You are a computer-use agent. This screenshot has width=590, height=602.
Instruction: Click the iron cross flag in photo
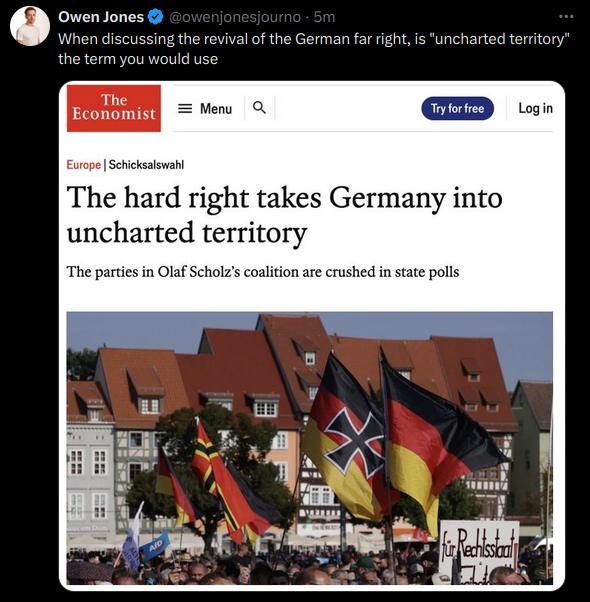[349, 438]
